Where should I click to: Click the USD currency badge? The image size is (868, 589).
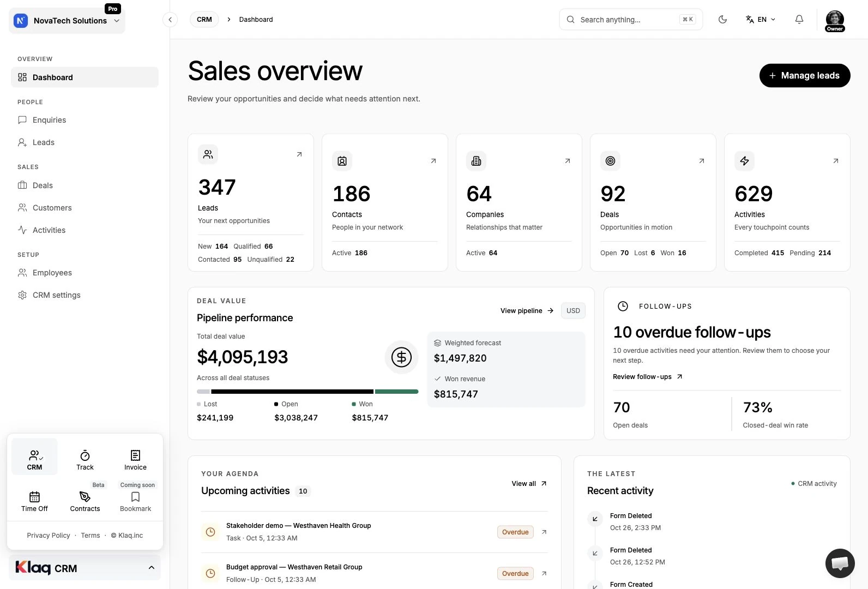[x=573, y=311]
